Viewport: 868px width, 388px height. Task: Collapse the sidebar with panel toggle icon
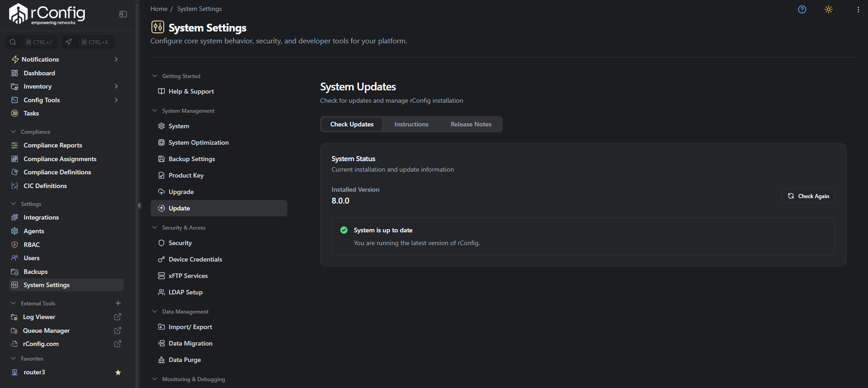pos(123,14)
